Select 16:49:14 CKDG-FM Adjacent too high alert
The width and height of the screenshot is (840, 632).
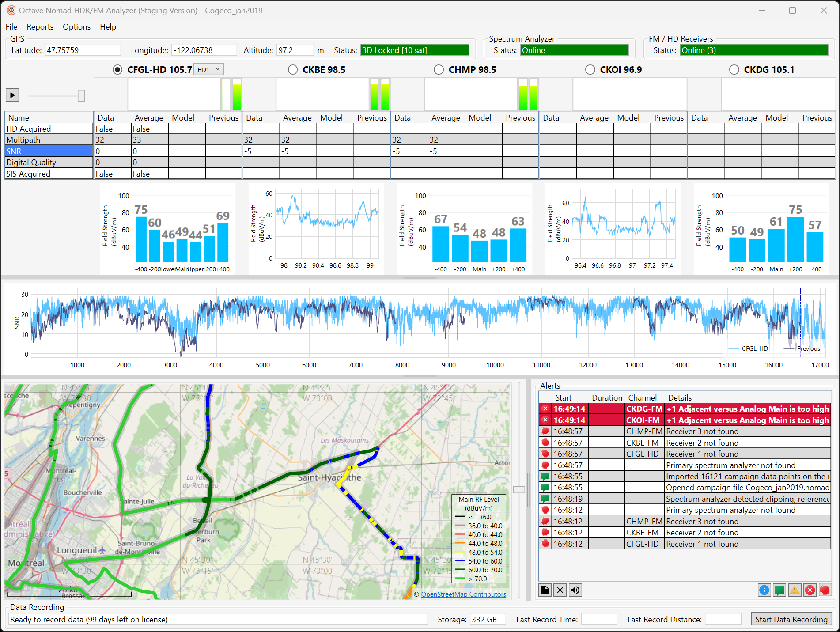685,409
